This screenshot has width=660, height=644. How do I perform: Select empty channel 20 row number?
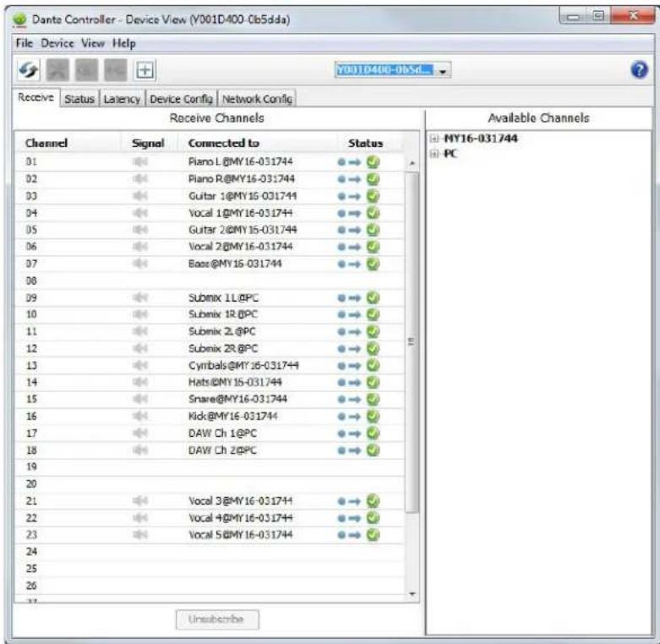(31, 484)
